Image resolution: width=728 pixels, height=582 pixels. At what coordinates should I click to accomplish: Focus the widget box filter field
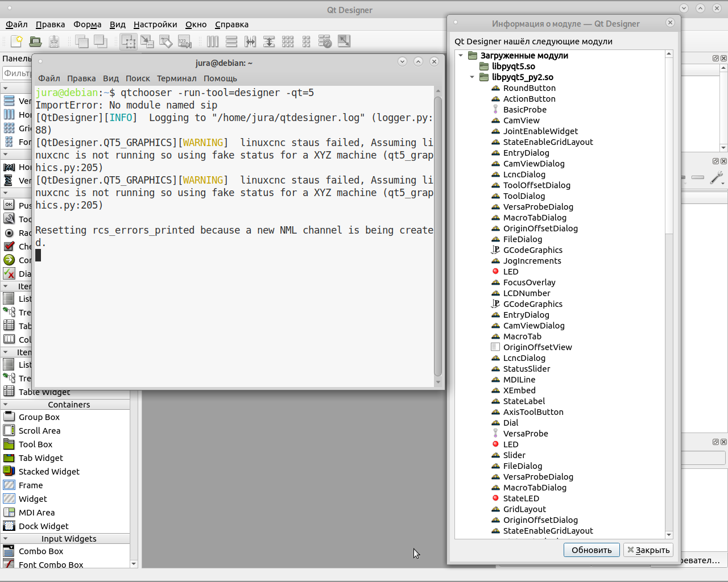click(17, 73)
